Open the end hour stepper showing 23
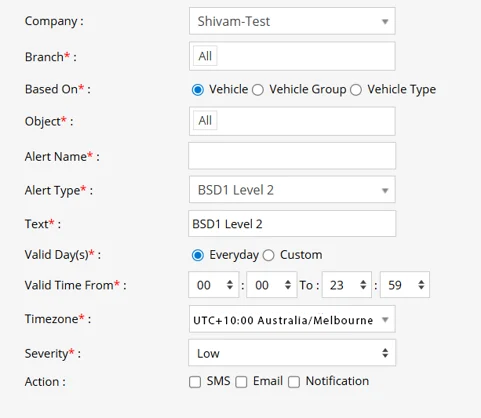This screenshot has height=418, width=481. point(346,285)
